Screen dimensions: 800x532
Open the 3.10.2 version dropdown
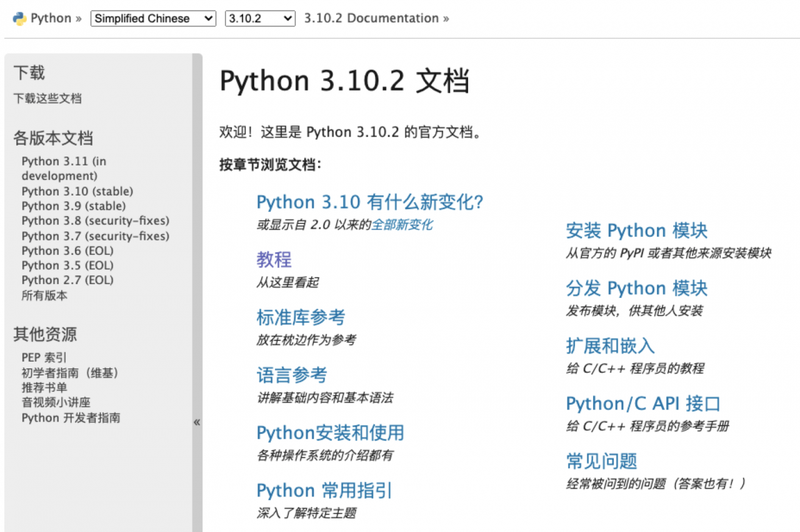(259, 19)
